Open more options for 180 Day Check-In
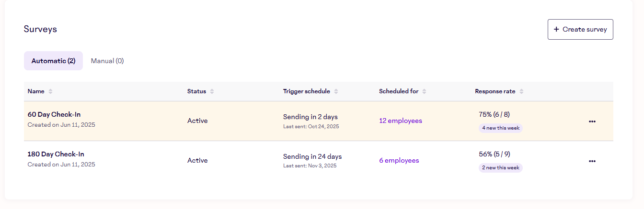This screenshot has width=644, height=209. [592, 161]
